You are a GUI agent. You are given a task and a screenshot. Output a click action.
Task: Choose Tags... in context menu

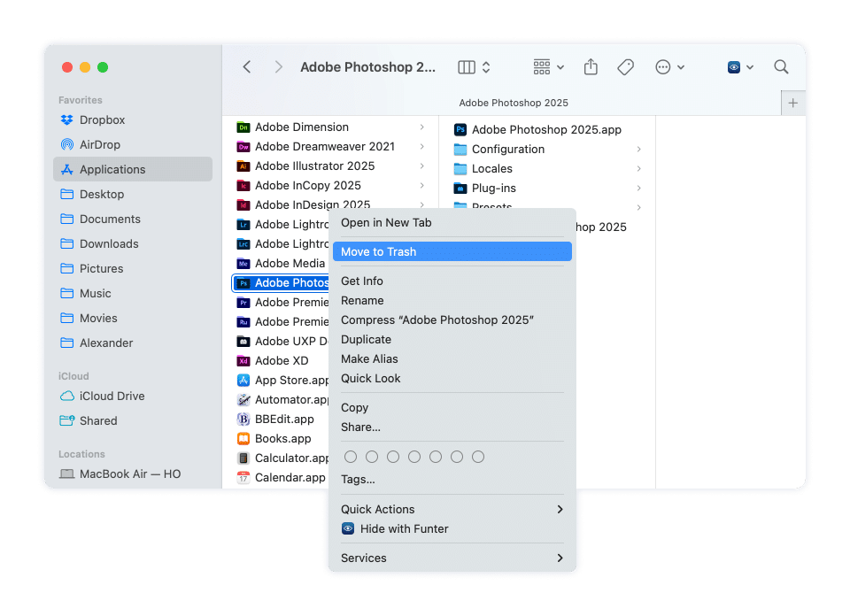452,480
